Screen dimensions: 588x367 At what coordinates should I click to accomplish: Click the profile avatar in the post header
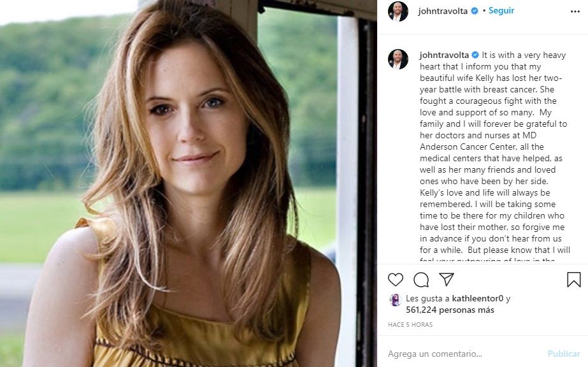pyautogui.click(x=398, y=11)
